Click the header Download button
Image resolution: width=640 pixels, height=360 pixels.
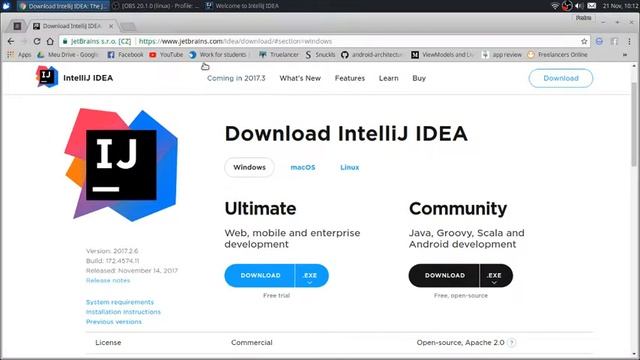coord(561,78)
